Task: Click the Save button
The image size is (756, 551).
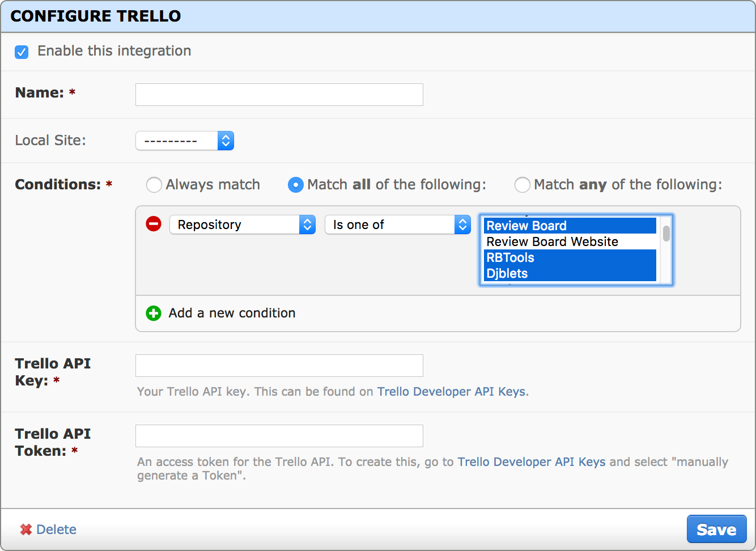Action: (x=716, y=529)
